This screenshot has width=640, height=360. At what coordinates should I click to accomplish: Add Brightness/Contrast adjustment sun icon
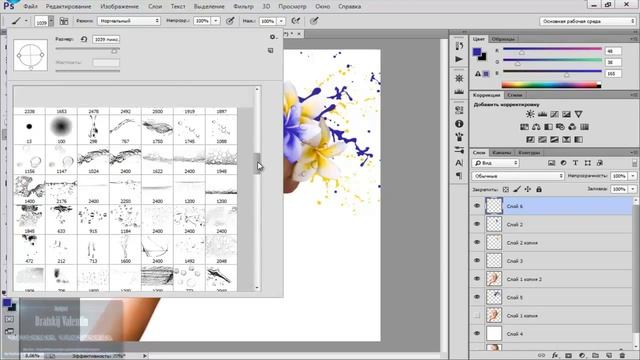[x=530, y=114]
